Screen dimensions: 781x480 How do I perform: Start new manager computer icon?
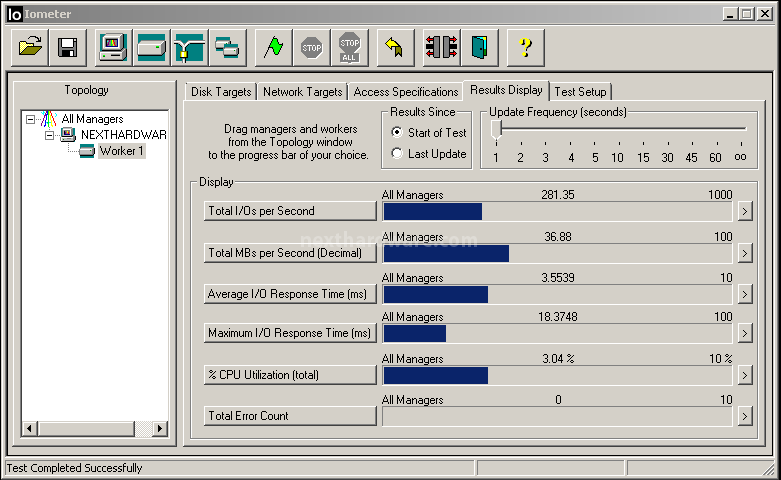[x=113, y=47]
